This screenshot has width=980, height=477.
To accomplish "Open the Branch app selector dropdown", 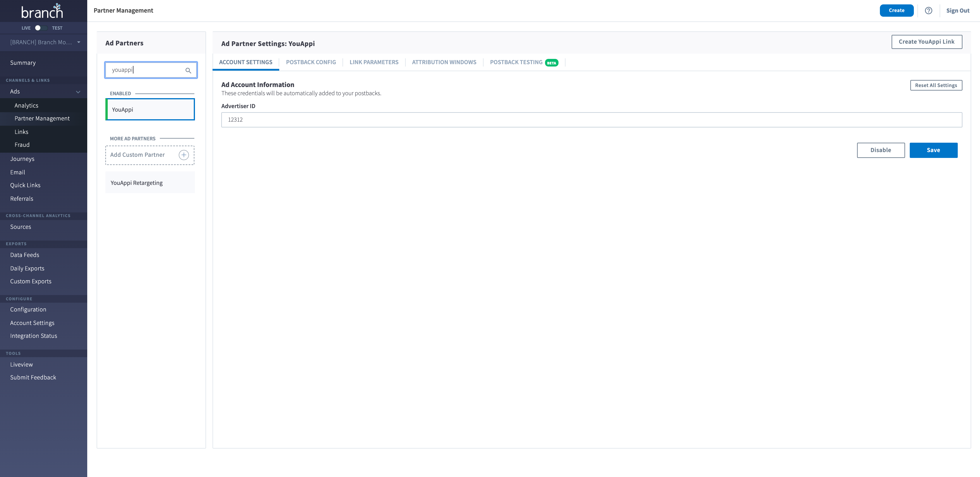I will coord(45,42).
